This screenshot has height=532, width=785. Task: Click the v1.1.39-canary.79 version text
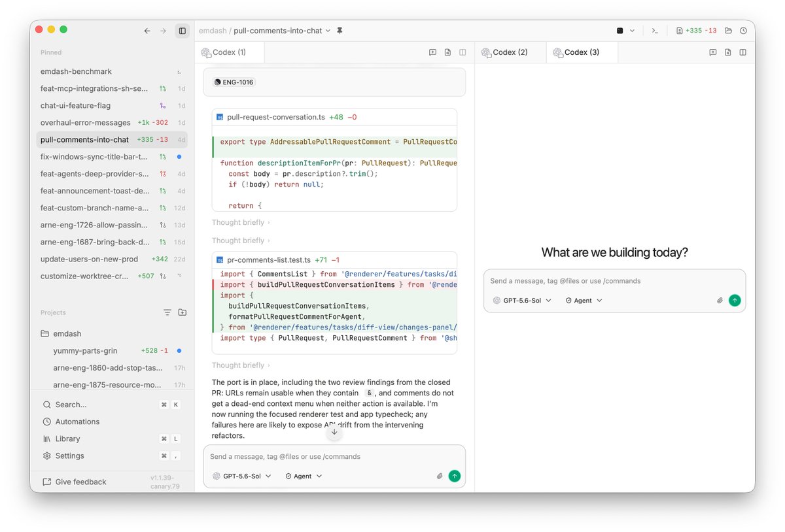tap(165, 482)
